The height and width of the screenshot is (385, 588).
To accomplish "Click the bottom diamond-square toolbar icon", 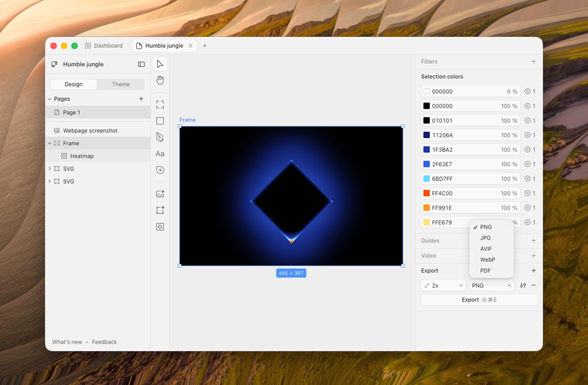I will (x=160, y=227).
